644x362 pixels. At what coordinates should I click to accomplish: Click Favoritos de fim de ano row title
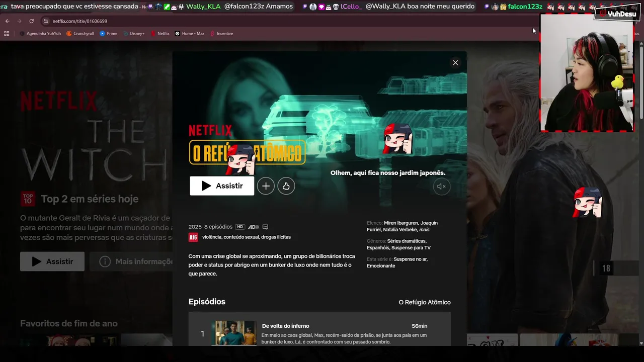coord(69,323)
